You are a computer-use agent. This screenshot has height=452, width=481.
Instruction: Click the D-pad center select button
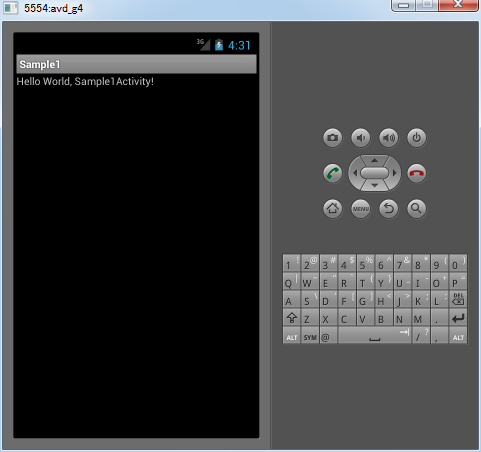[x=374, y=173]
